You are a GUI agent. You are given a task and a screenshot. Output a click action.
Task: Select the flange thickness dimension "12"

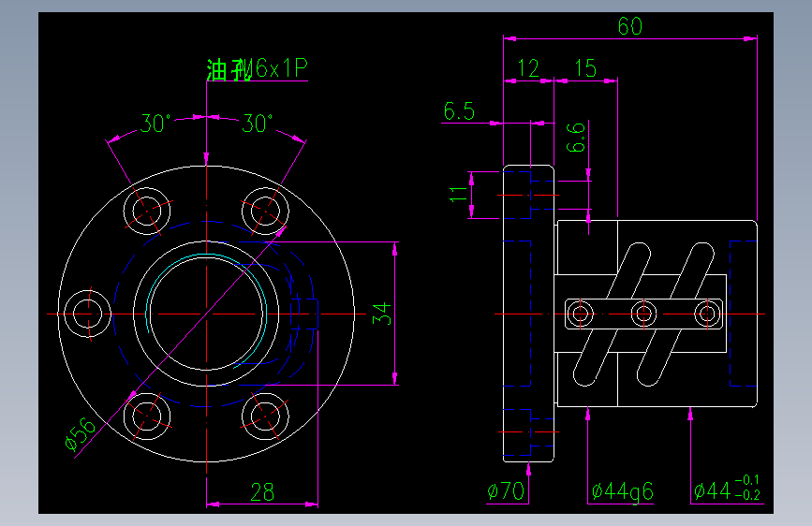click(x=529, y=68)
